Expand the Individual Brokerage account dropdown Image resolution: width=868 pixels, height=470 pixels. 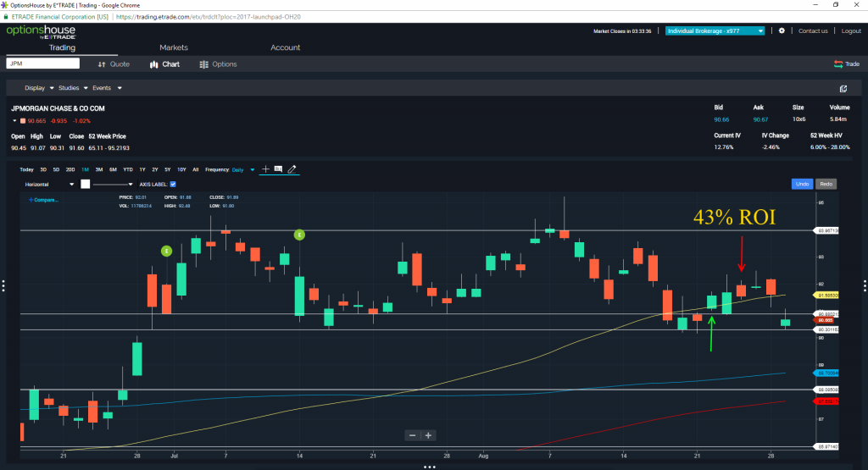coord(715,31)
